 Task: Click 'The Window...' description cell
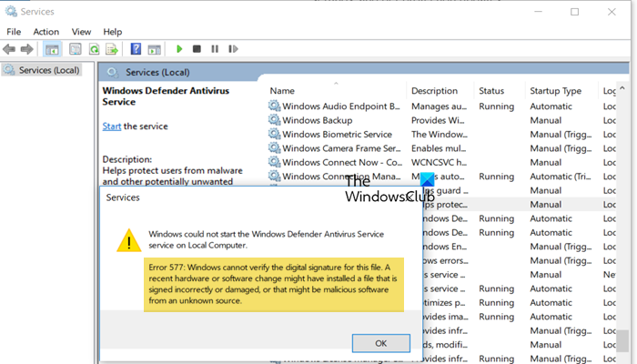pos(440,134)
